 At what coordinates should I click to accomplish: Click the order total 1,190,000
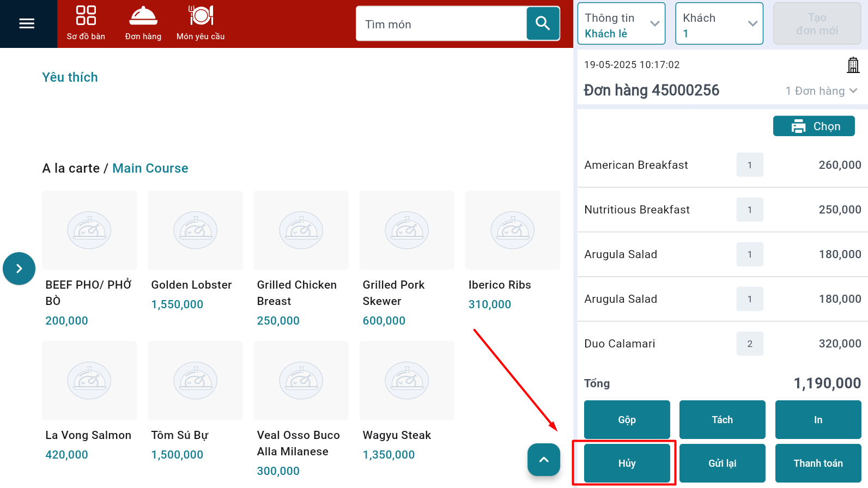tap(827, 383)
